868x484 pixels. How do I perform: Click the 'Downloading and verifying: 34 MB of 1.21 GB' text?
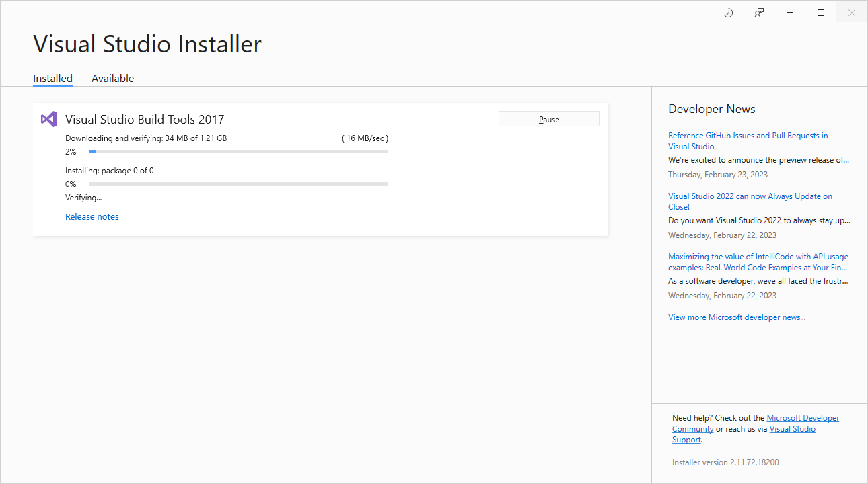(146, 138)
